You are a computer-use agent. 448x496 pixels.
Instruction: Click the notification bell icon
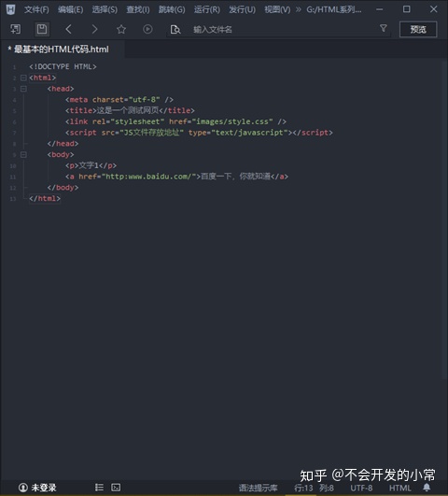click(427, 488)
